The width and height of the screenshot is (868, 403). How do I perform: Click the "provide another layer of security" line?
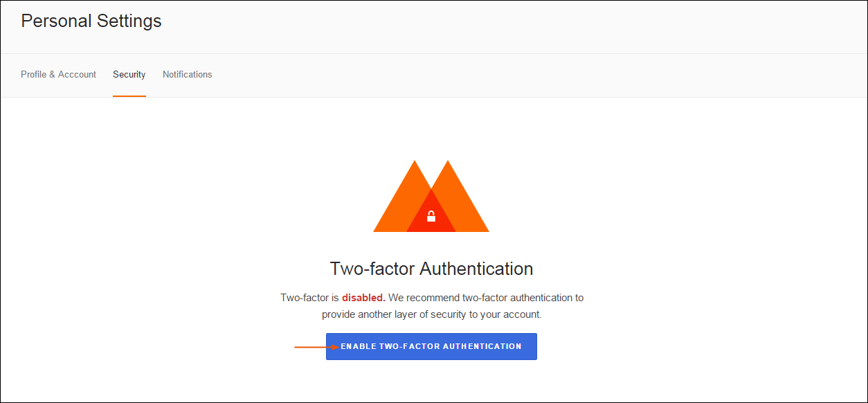click(x=431, y=314)
